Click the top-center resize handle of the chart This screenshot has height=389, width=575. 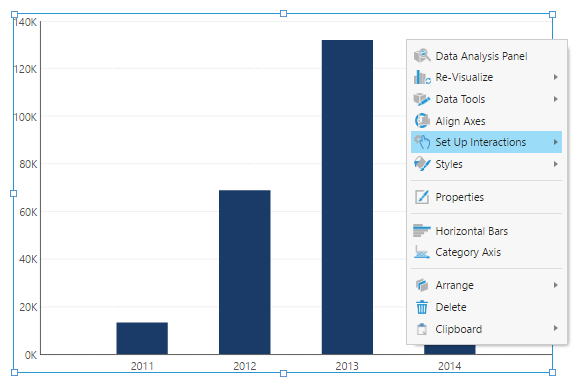[x=283, y=14]
